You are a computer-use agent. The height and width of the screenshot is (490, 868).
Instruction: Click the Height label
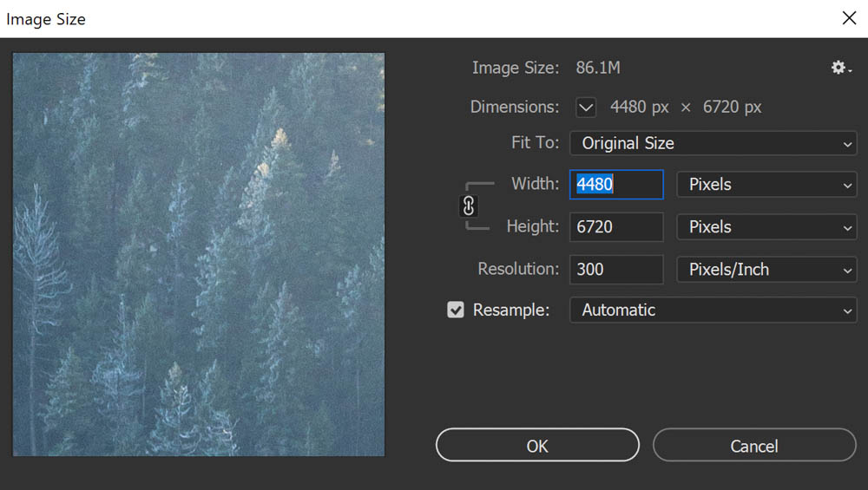tap(533, 226)
